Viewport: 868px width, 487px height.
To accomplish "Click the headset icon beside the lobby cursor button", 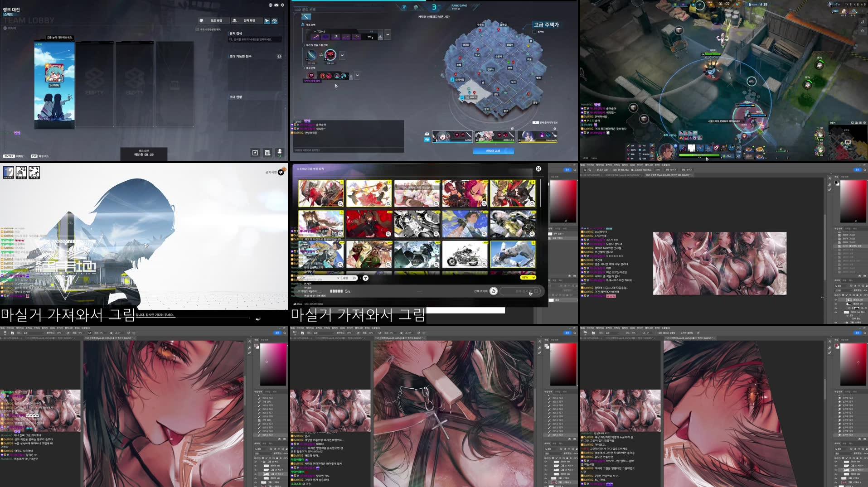I will [x=275, y=21].
